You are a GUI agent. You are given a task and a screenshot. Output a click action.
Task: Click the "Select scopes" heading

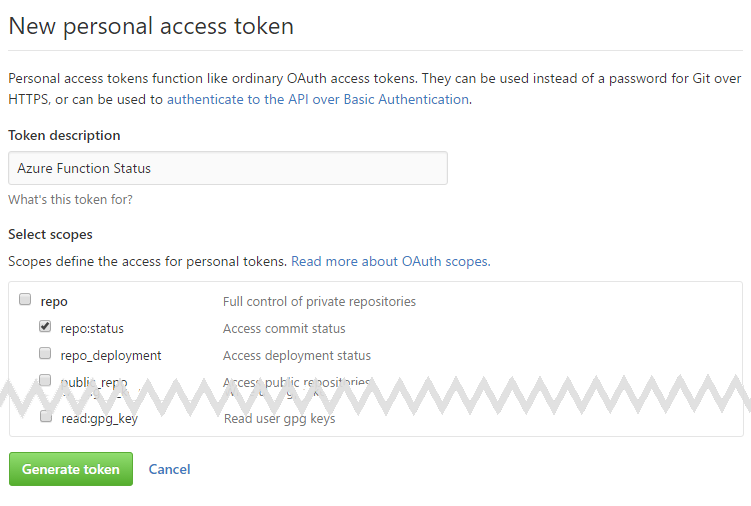click(50, 234)
